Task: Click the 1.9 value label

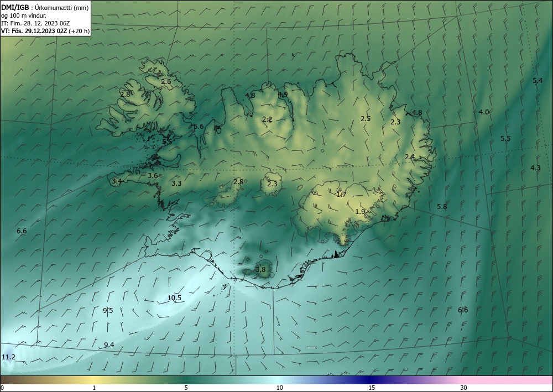Action: click(360, 212)
